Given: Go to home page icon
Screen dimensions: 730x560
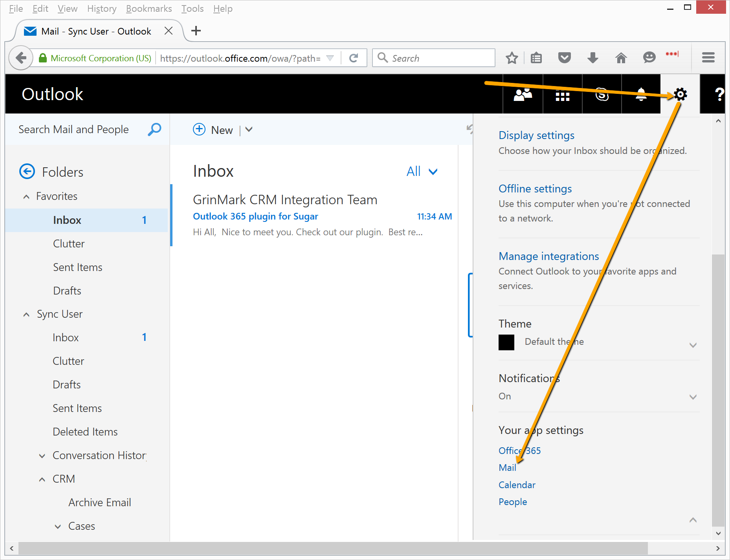Looking at the screenshot, I should point(621,58).
